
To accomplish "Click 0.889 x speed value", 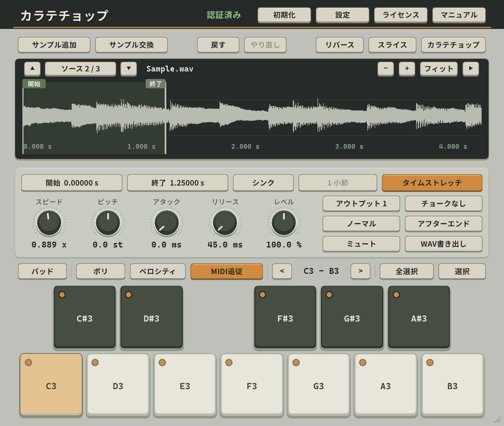I will [x=49, y=245].
